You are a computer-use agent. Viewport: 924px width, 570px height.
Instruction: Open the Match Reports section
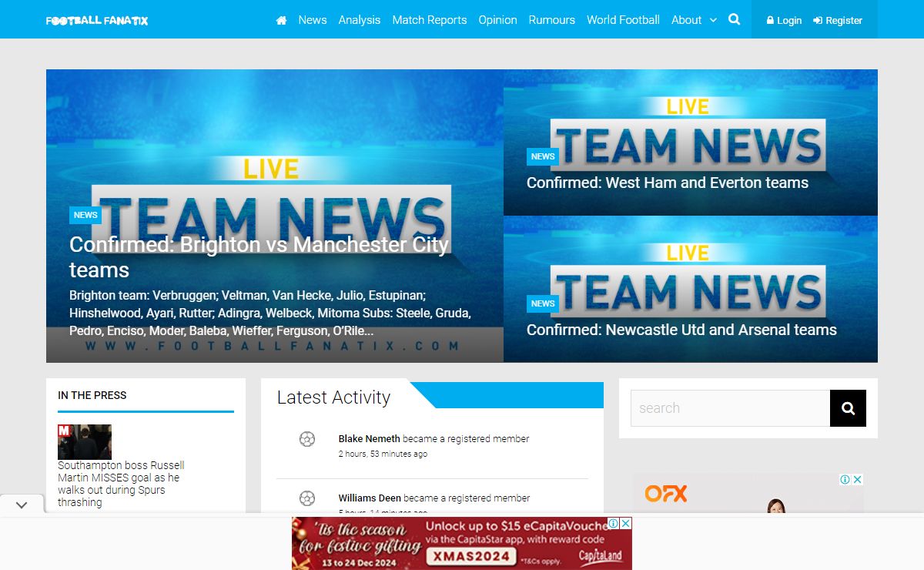click(x=430, y=20)
